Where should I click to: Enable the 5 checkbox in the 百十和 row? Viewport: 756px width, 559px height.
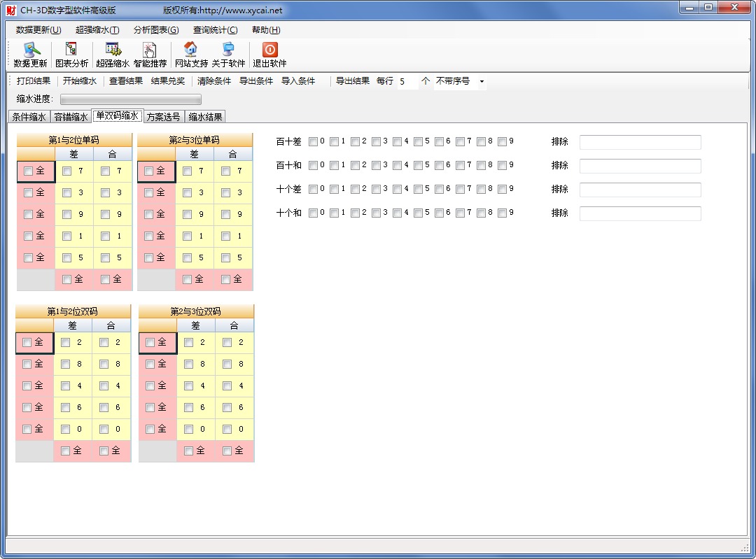click(418, 165)
